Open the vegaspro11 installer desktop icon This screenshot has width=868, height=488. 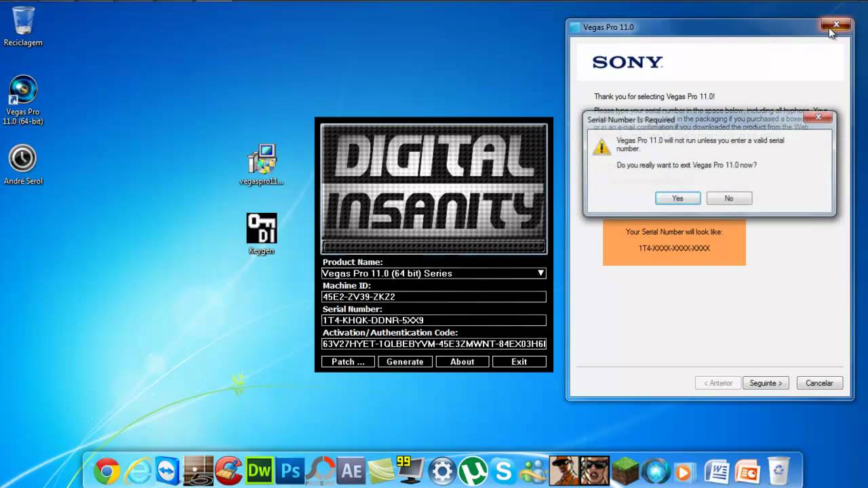[262, 164]
